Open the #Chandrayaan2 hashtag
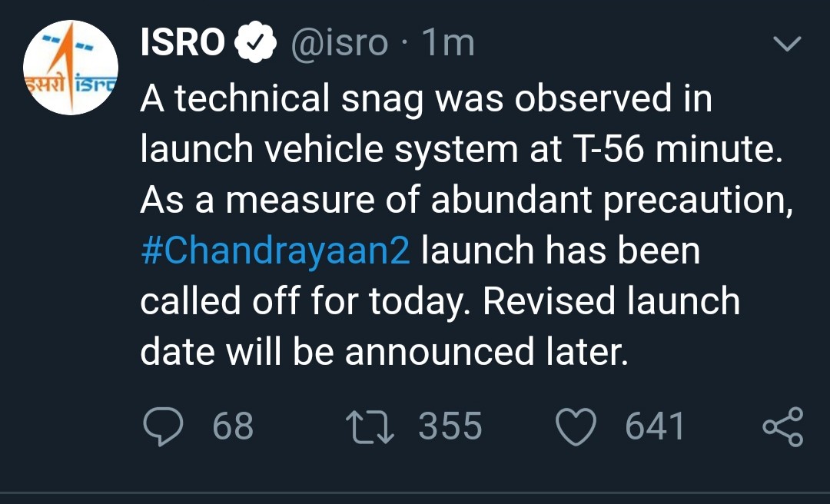830x504 pixels. click(275, 251)
